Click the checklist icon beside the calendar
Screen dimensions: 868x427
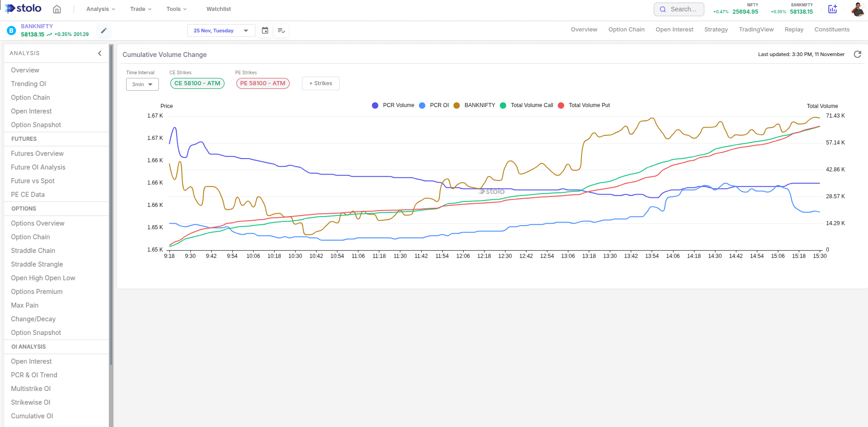pos(281,30)
